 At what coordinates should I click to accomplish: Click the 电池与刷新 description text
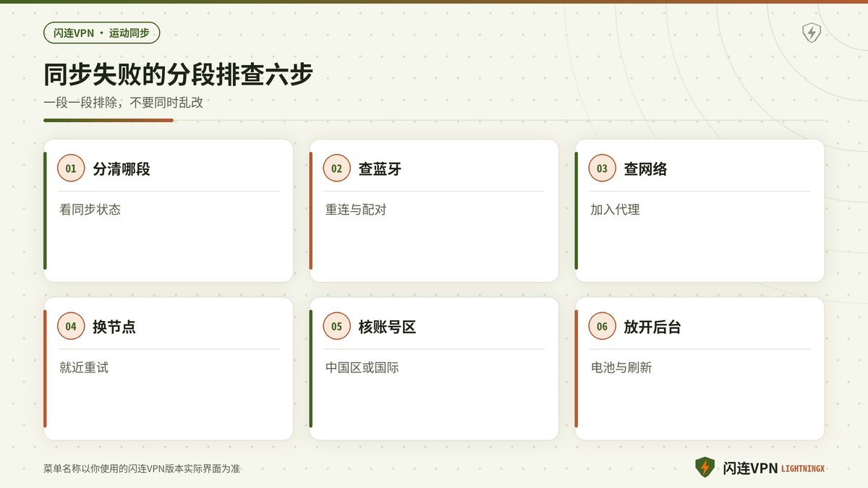[621, 367]
